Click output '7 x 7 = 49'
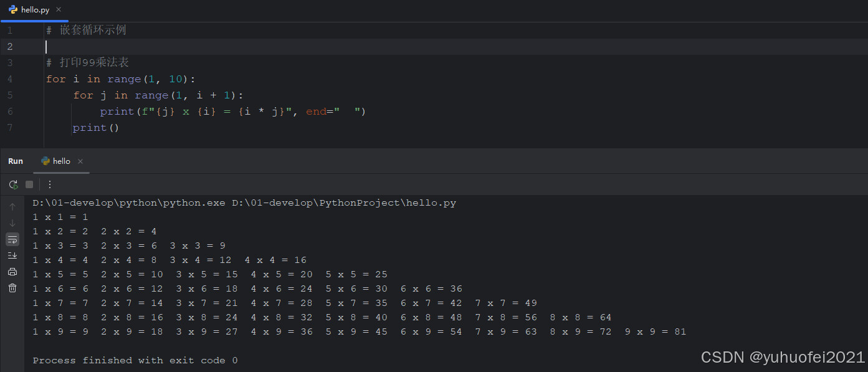Viewport: 868px width, 372px height. [x=506, y=303]
